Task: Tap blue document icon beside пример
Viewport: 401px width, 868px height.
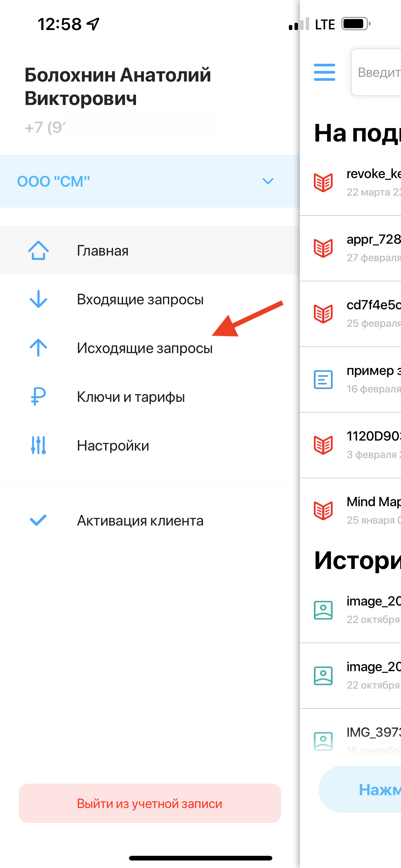Action: 323,379
